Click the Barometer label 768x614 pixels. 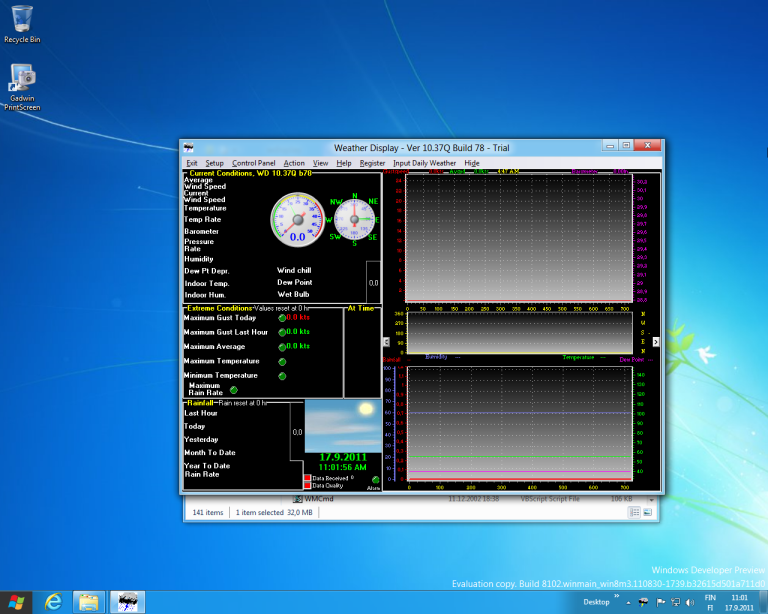[201, 231]
